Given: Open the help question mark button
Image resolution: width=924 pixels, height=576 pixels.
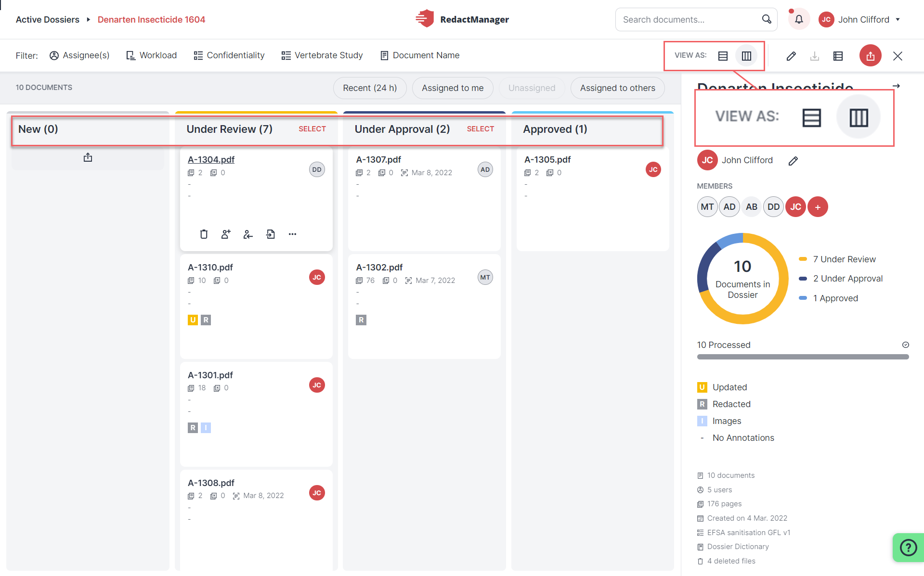Looking at the screenshot, I should click(x=909, y=548).
